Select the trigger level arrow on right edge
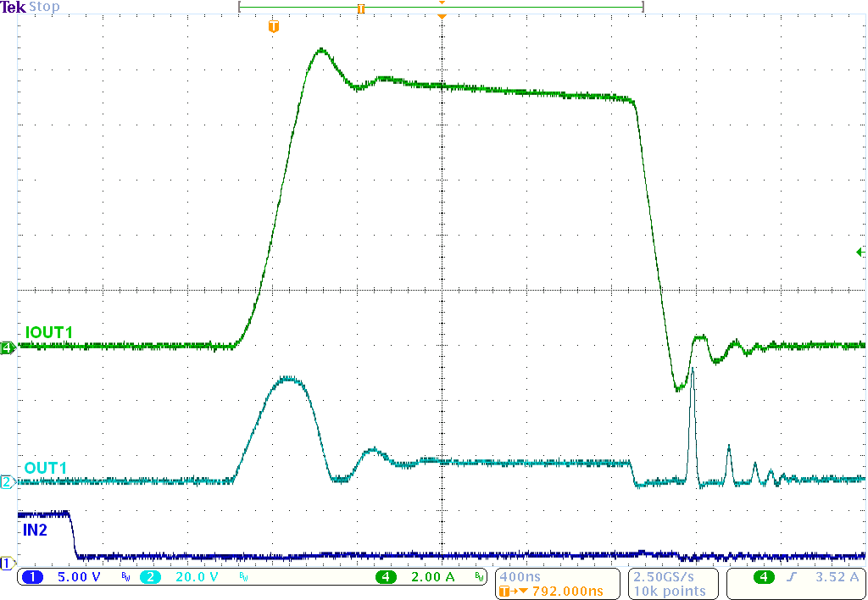 click(860, 251)
